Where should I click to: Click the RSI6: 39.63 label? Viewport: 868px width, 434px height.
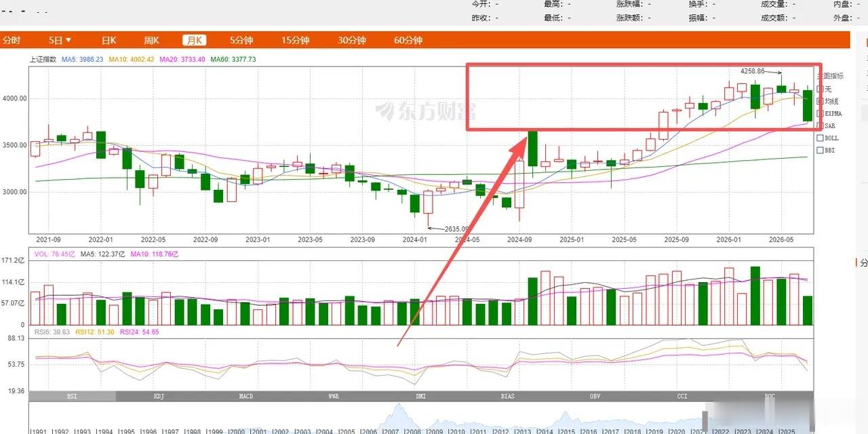(x=51, y=332)
